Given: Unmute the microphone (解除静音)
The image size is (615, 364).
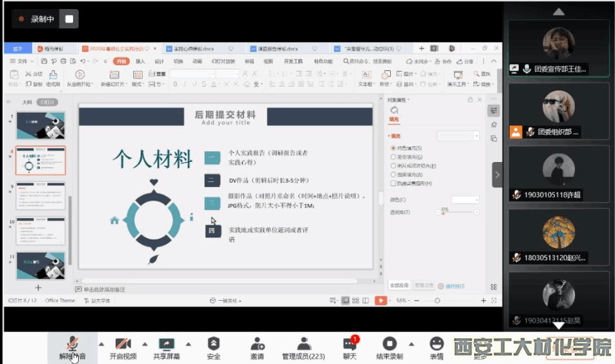Looking at the screenshot, I should 72,347.
